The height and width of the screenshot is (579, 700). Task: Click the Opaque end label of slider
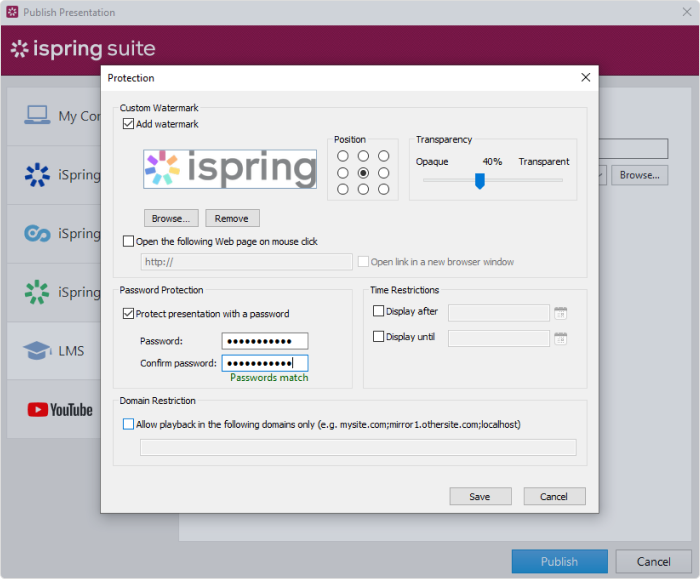(432, 162)
